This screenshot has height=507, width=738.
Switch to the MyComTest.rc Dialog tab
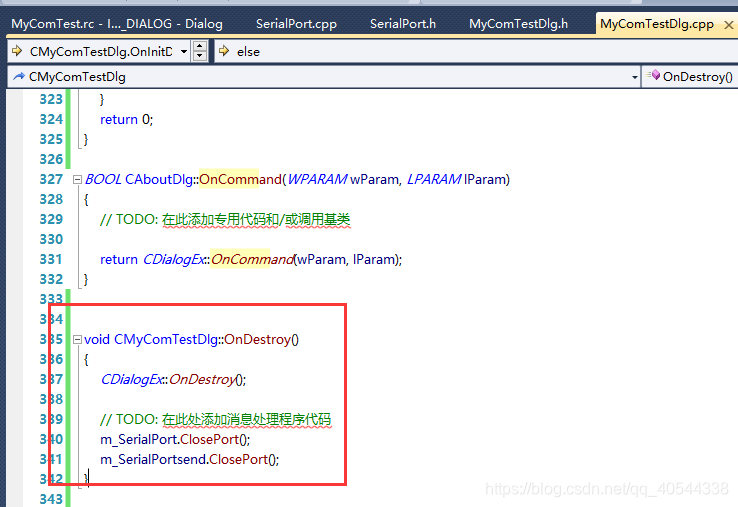click(x=117, y=24)
